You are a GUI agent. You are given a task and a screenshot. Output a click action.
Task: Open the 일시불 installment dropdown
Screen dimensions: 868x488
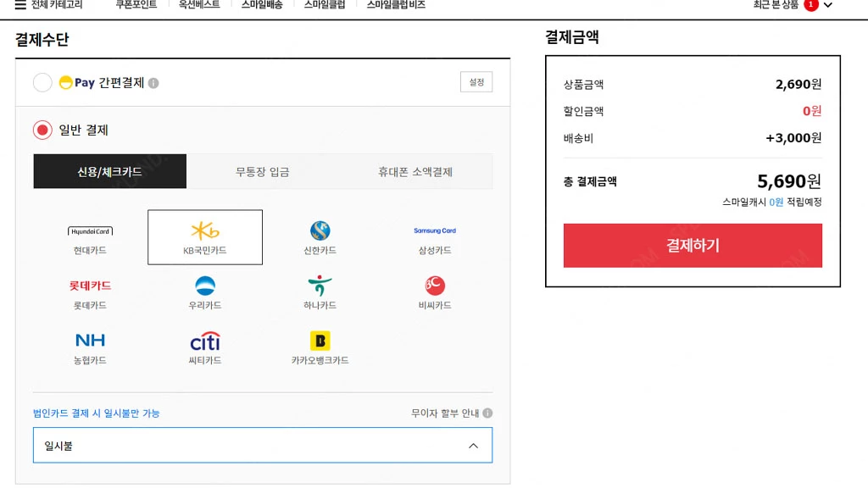[263, 446]
